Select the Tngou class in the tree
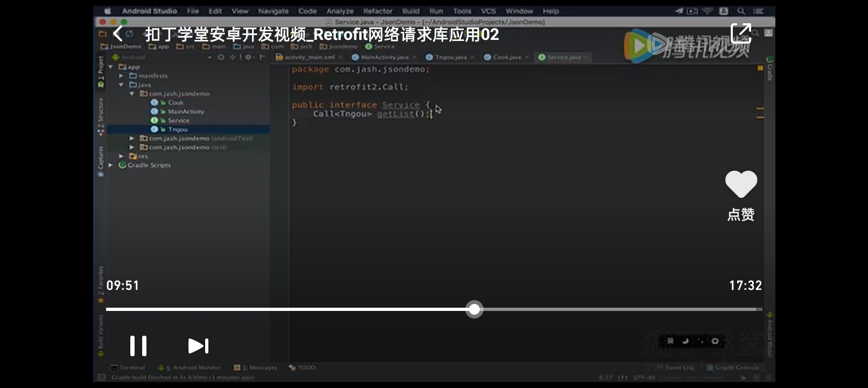 (x=178, y=129)
